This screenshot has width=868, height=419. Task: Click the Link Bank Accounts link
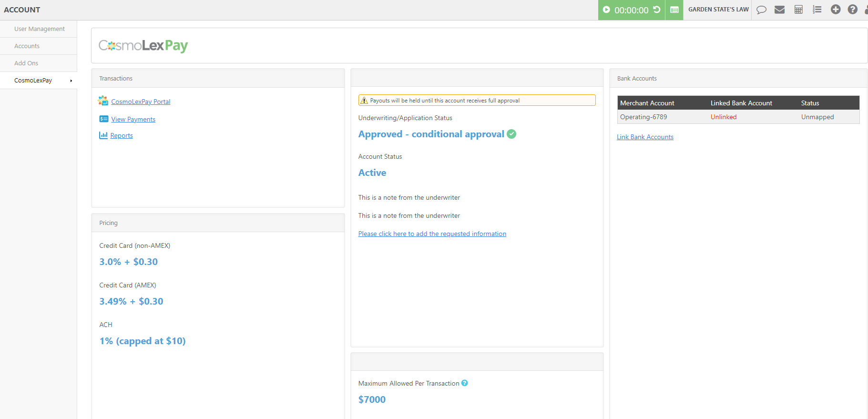pos(645,137)
